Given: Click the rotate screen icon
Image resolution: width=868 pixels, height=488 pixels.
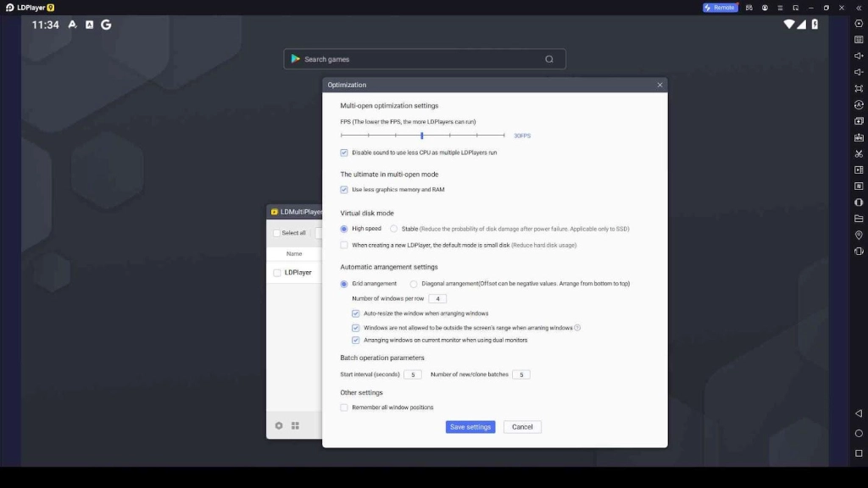Looking at the screenshot, I should [x=859, y=251].
